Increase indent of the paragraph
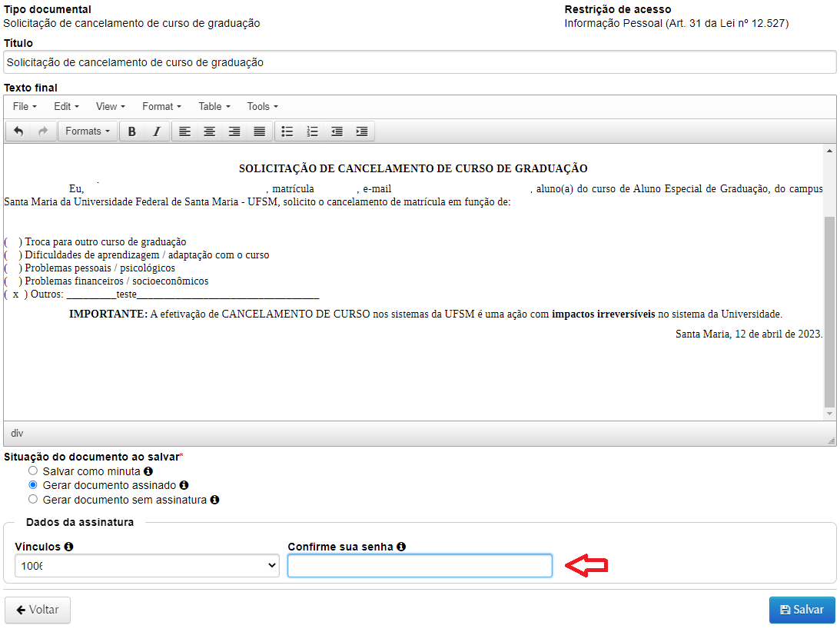 362,131
